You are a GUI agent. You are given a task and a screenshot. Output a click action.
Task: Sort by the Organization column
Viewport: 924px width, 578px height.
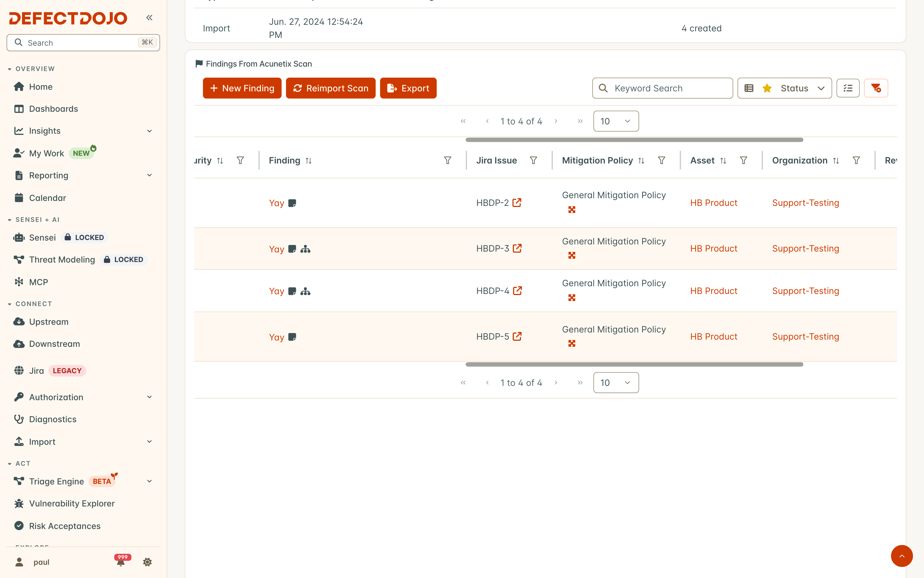(836, 161)
